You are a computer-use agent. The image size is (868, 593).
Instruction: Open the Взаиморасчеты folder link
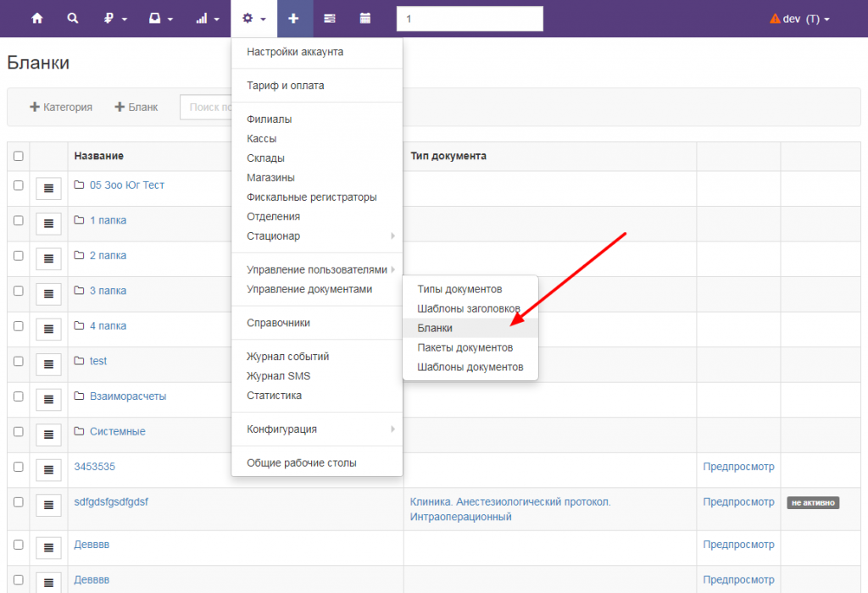pyautogui.click(x=128, y=396)
